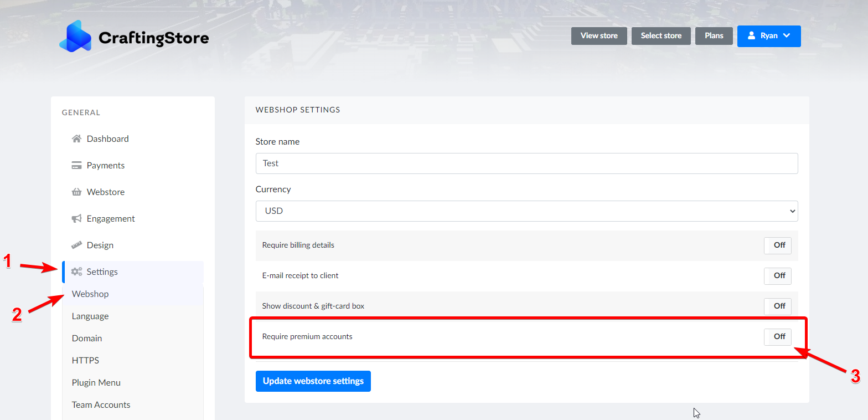Click the Show discount & gift-card box label
The width and height of the screenshot is (868, 420).
(313, 306)
